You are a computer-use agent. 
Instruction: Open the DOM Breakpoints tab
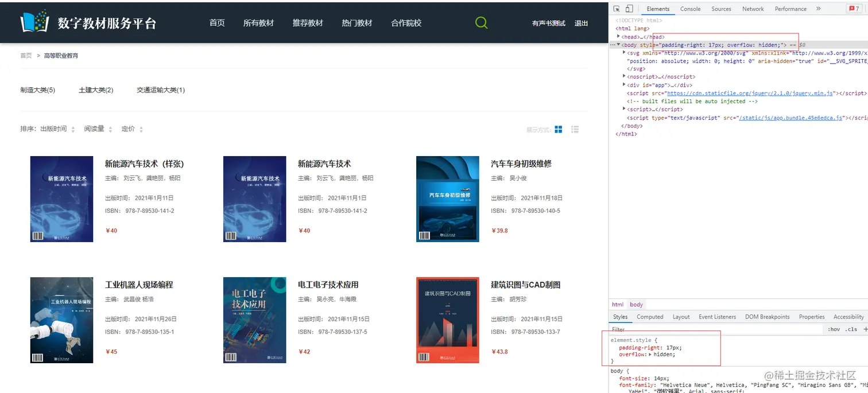click(768, 317)
